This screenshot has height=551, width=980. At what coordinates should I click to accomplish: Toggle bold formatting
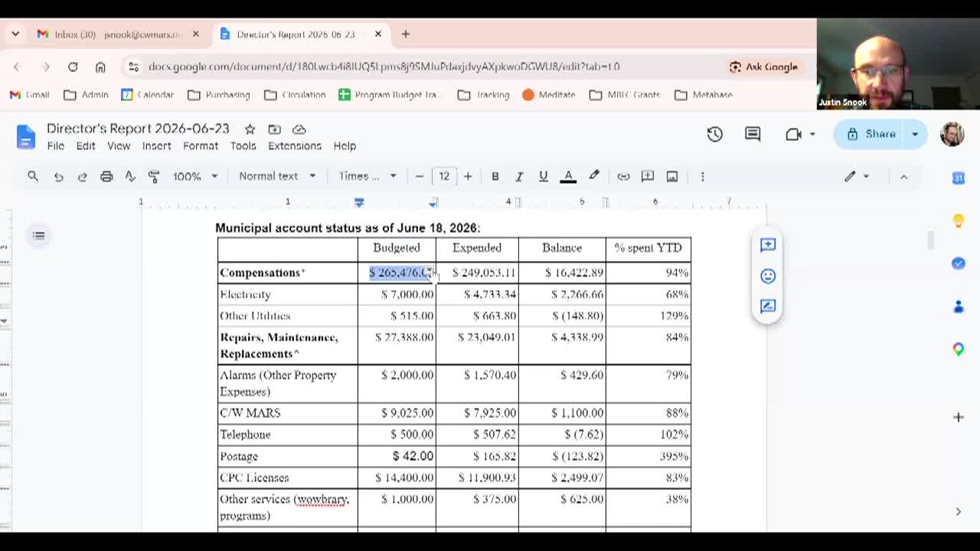click(495, 176)
